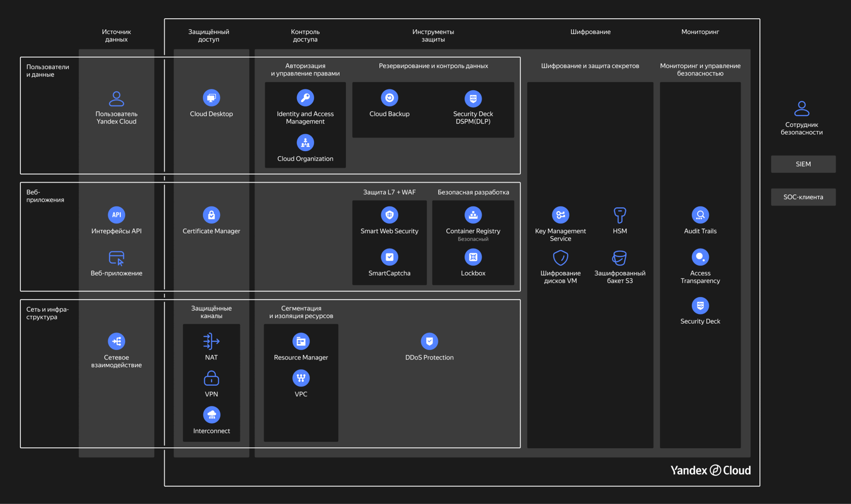Click the SIEM box
Image resolution: width=851 pixels, height=504 pixels.
[803, 164]
